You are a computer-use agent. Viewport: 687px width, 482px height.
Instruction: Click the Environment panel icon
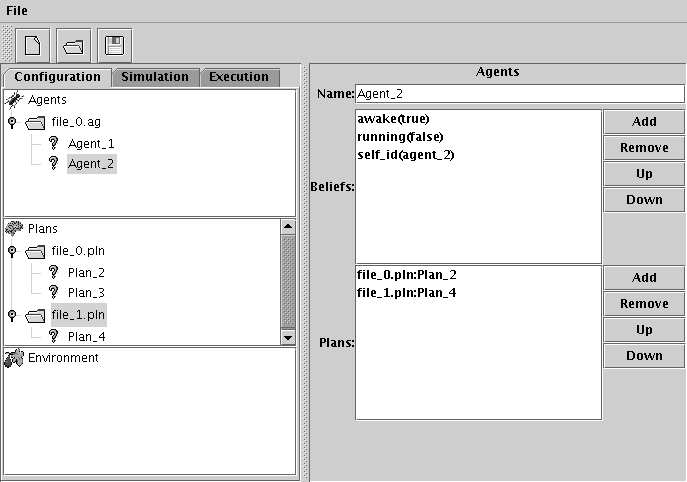click(x=14, y=358)
